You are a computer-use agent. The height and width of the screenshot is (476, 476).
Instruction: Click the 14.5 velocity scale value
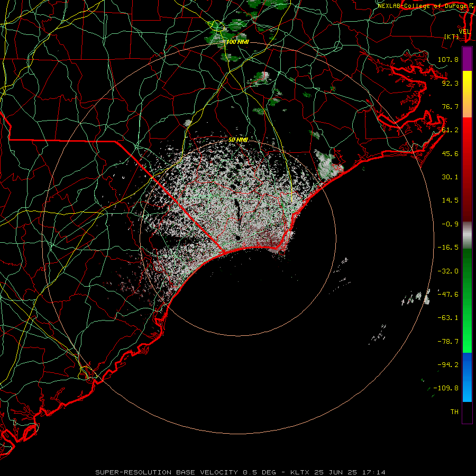click(x=450, y=200)
